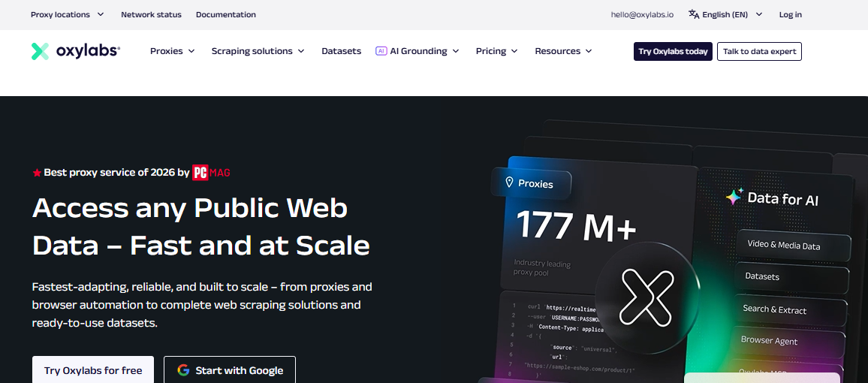Click the Try Oxylabs today button
This screenshot has height=383, width=868.
coord(673,52)
